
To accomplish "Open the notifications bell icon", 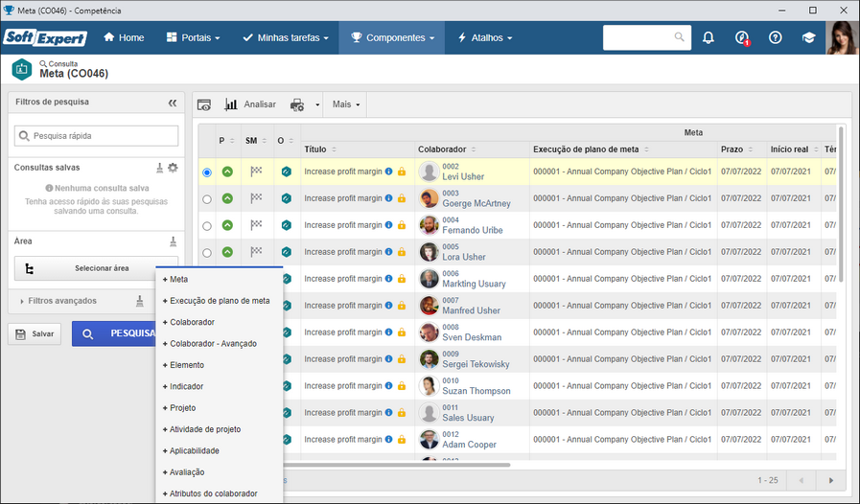I will point(709,37).
